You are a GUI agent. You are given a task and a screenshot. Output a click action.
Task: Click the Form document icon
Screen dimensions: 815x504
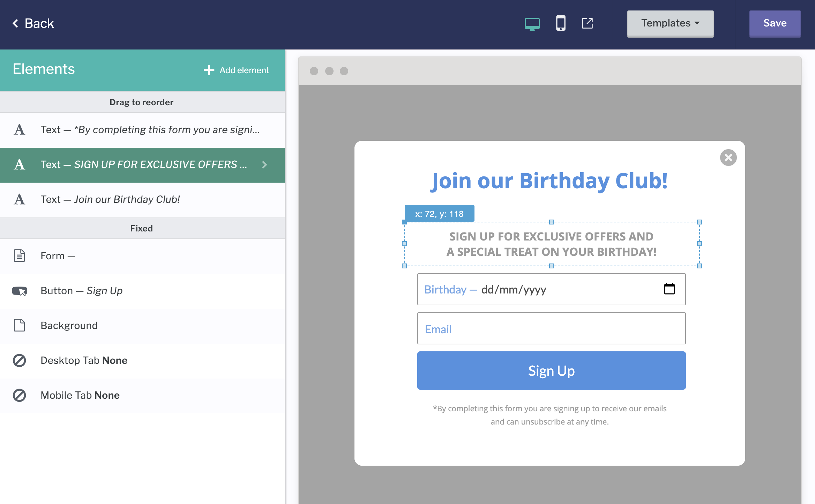point(20,256)
